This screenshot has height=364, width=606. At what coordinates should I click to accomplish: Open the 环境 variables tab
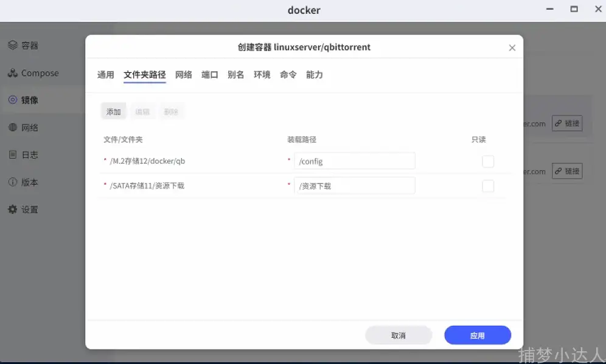(x=262, y=75)
